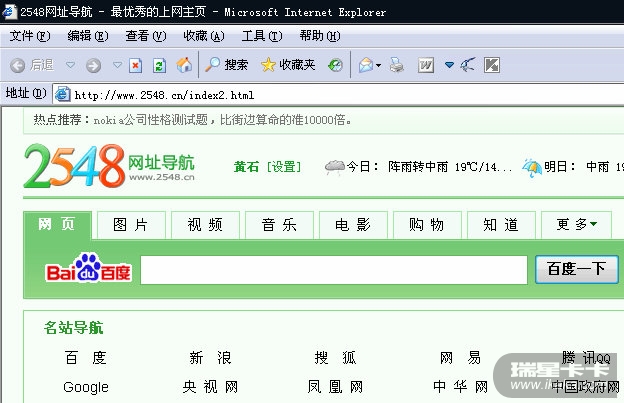Click the Forward arrow icon
Image resolution: width=624 pixels, height=403 pixels.
coord(94,65)
